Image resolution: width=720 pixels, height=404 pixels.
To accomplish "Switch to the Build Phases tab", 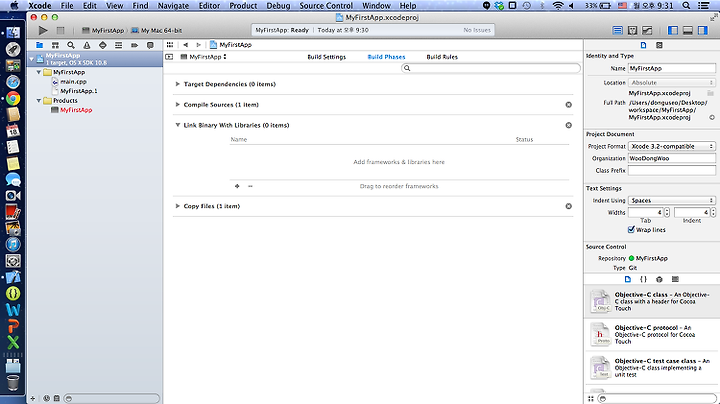I will [386, 57].
